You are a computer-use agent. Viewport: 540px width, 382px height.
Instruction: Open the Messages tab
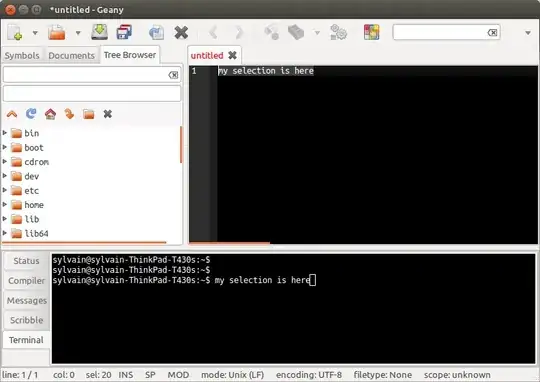pyautogui.click(x=26, y=300)
